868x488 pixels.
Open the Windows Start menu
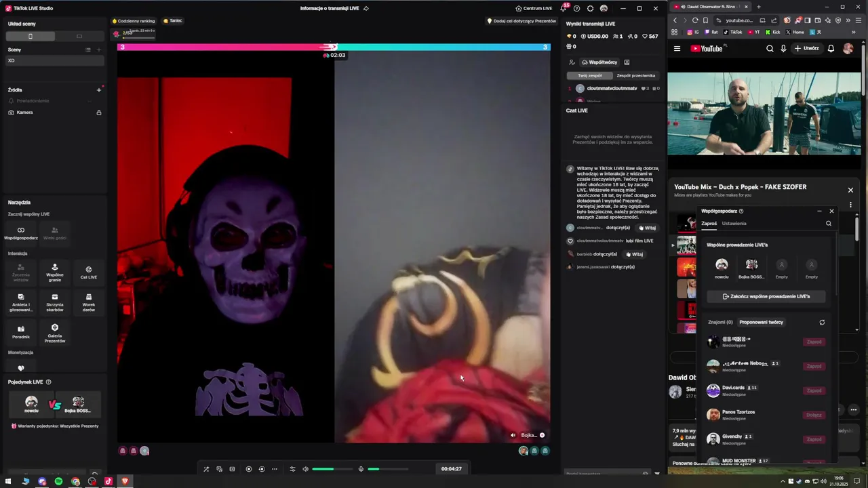pos(9,481)
